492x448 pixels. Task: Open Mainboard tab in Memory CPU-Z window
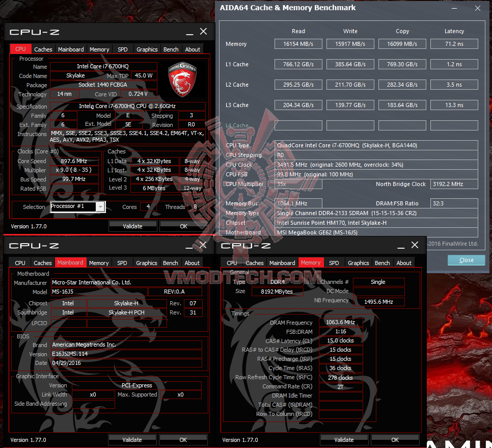pos(282,263)
